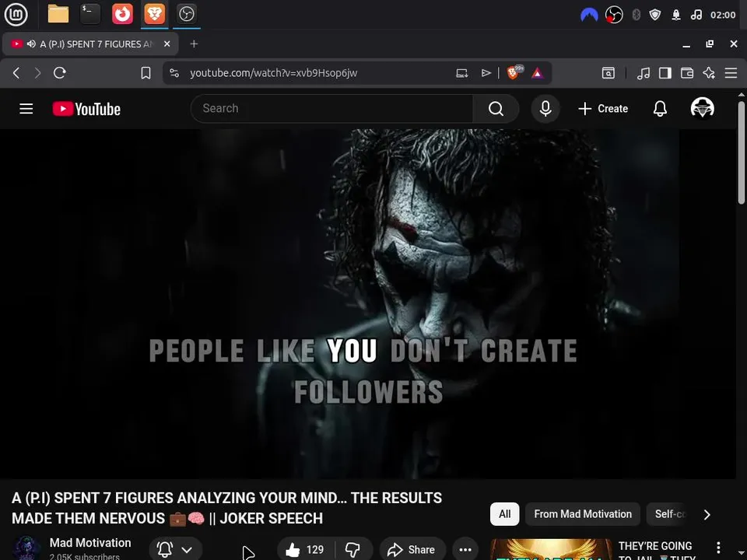
Task: Open the THEY'RE GOING video title link
Action: [x=657, y=551]
